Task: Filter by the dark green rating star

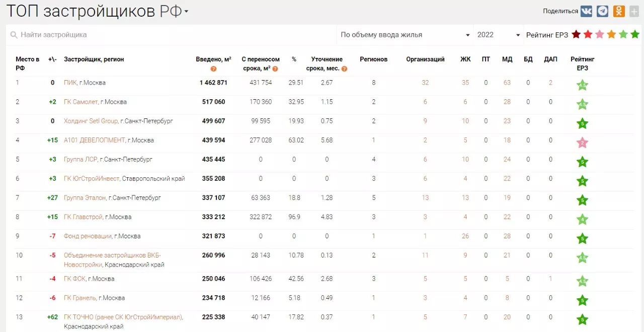Action: (x=635, y=35)
